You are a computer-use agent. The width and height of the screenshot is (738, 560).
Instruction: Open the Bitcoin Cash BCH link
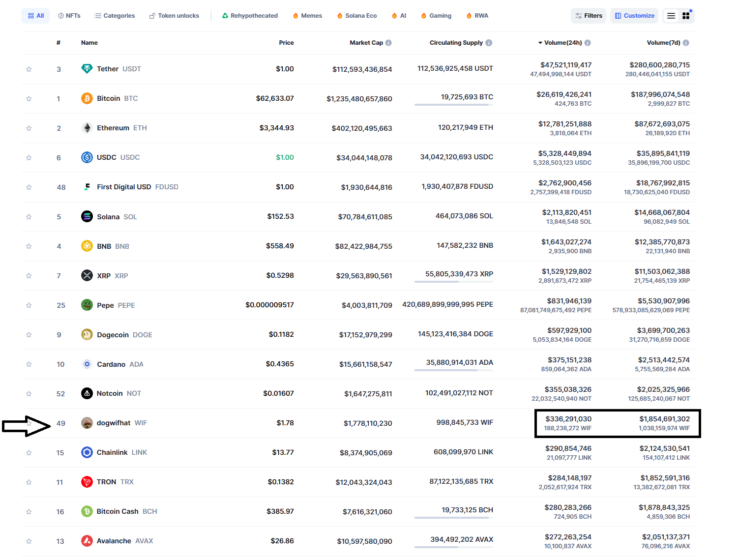[119, 511]
